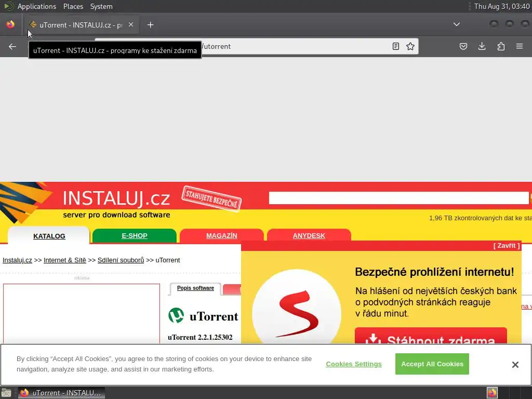Screen dimensions: 532x399
Task: Focus the INSTALUJ.cz search box
Action: 398,198
